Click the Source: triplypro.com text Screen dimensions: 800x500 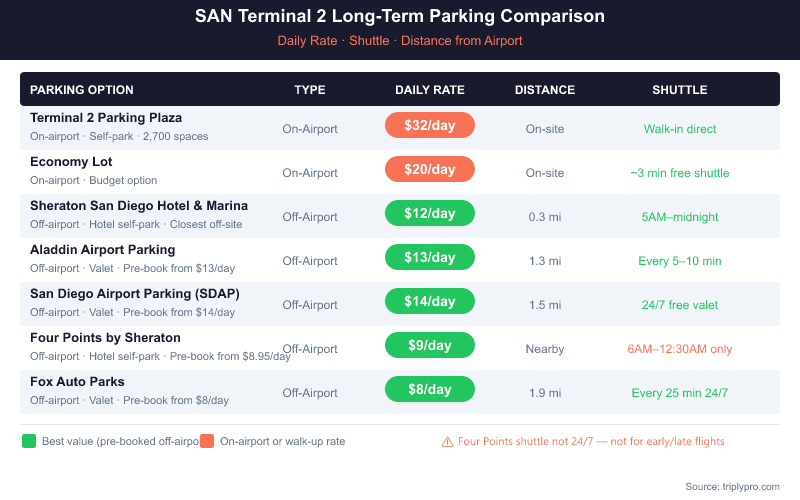(732, 486)
